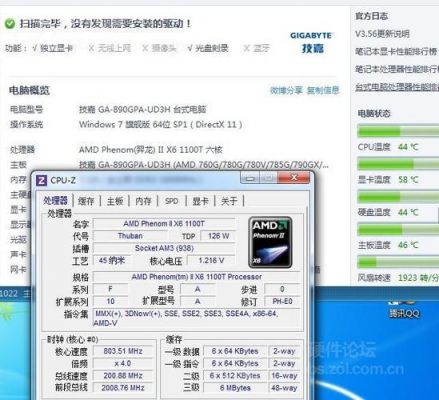Screen dimensions: 439x400
Task: Click the 一级 数据 cache value 6 x 64 KBytes
Action: coord(235,351)
